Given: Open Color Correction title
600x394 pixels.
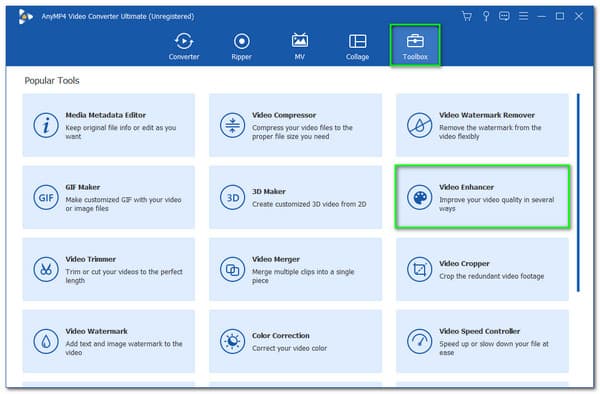Looking at the screenshot, I should point(280,335).
